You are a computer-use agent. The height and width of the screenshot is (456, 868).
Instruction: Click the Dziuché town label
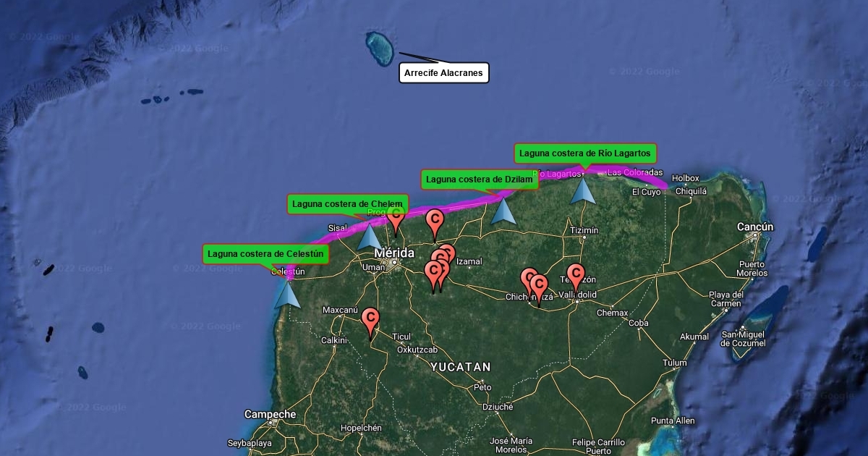point(498,408)
